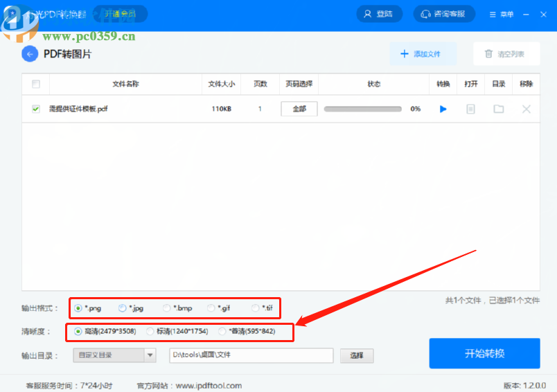Viewport: 557px width, 392px height.
Task: Open the 菜单 menu
Action: click(x=502, y=15)
